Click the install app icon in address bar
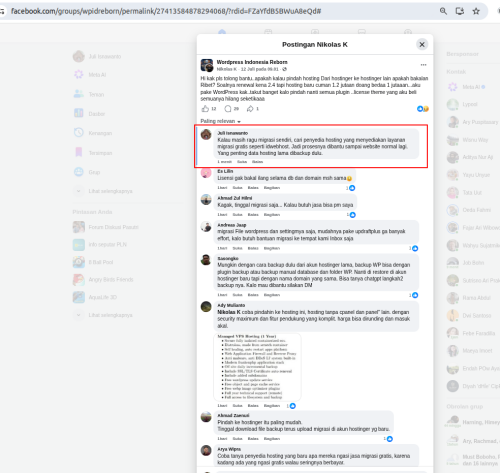This screenshot has width=500, height=473. 460,11
